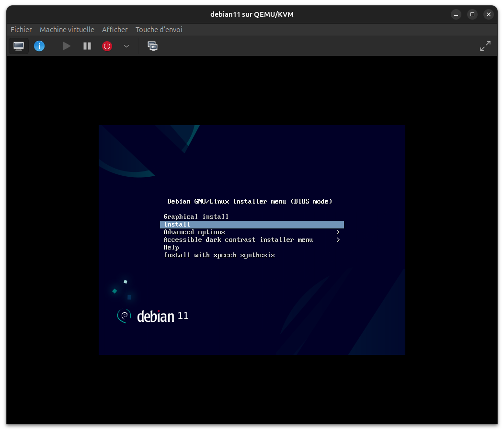Viewport: 504px width, 432px height.
Task: Open the Machine virtuelle menu
Action: (67, 30)
